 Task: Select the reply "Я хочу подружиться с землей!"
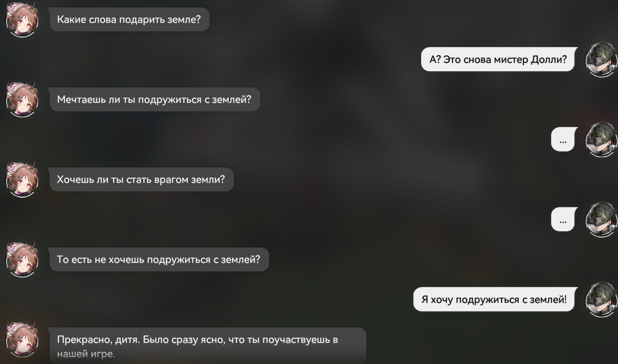pos(495,299)
